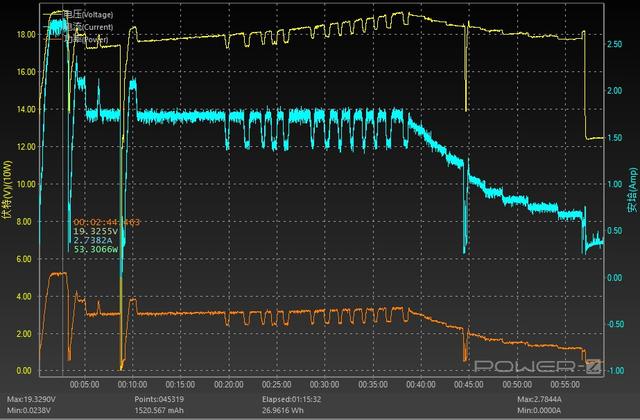Screen dimensions: 640x420
Task: Click the 26.9616 Wh energy value
Action: click(283, 410)
